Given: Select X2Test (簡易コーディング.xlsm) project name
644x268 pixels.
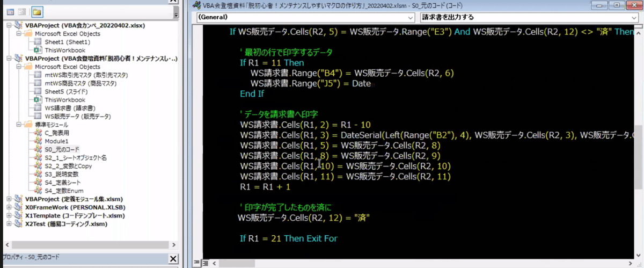Looking at the screenshot, I should coord(67,223).
